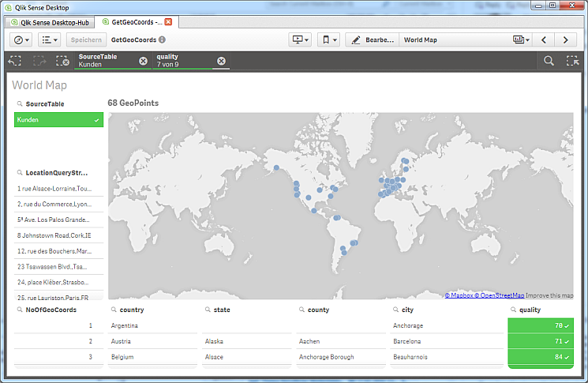Search in the SourceTable filter pane
The height and width of the screenshot is (383, 588).
pos(20,104)
